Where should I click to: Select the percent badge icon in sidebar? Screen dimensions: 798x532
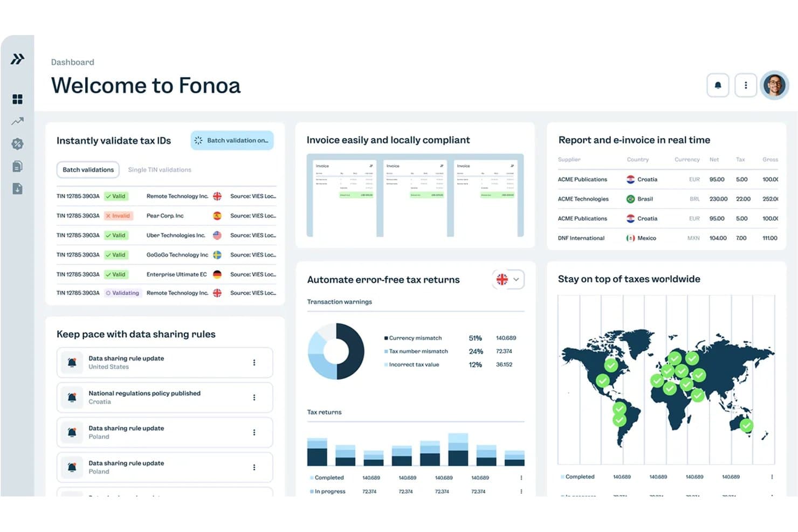point(17,144)
